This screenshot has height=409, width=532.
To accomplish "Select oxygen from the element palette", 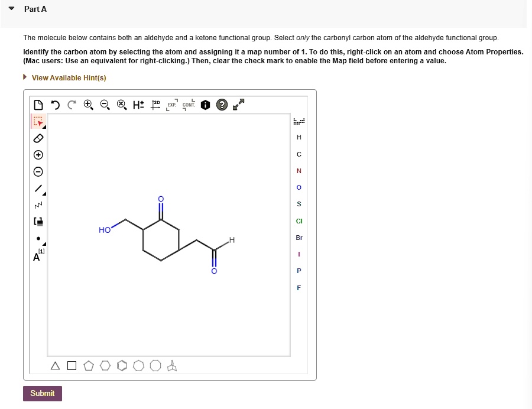I will point(299,187).
